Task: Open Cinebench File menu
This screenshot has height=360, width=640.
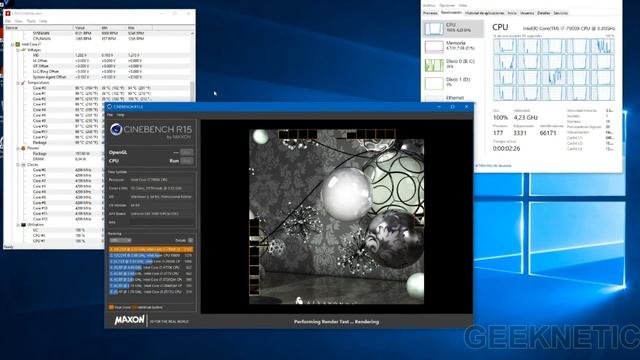Action: pyautogui.click(x=110, y=115)
